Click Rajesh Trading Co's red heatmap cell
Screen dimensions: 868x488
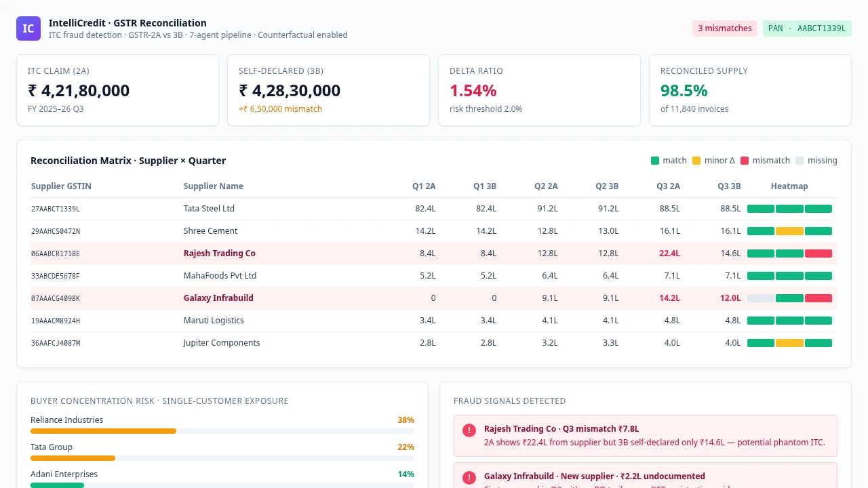click(x=818, y=253)
